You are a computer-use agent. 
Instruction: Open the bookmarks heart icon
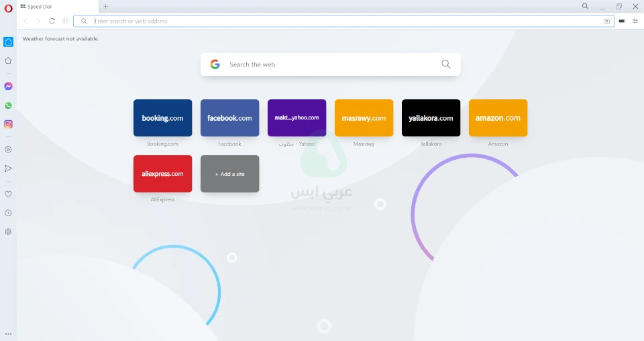point(8,194)
